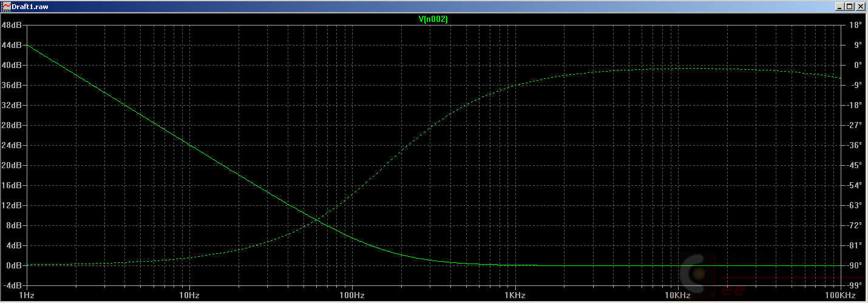868x303 pixels.
Task: Click the 24dB magnitude axis label
Action: click(x=12, y=145)
